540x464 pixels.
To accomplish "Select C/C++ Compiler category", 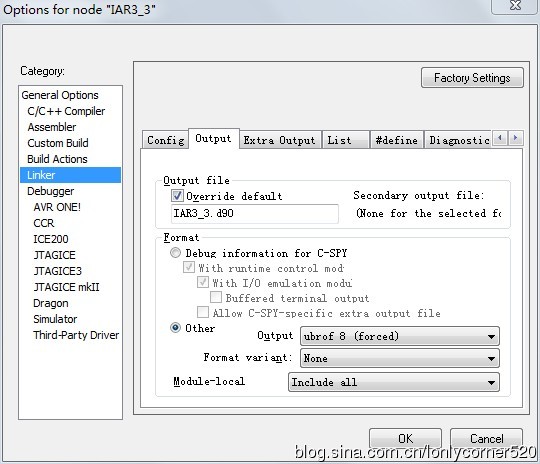I will click(x=66, y=111).
